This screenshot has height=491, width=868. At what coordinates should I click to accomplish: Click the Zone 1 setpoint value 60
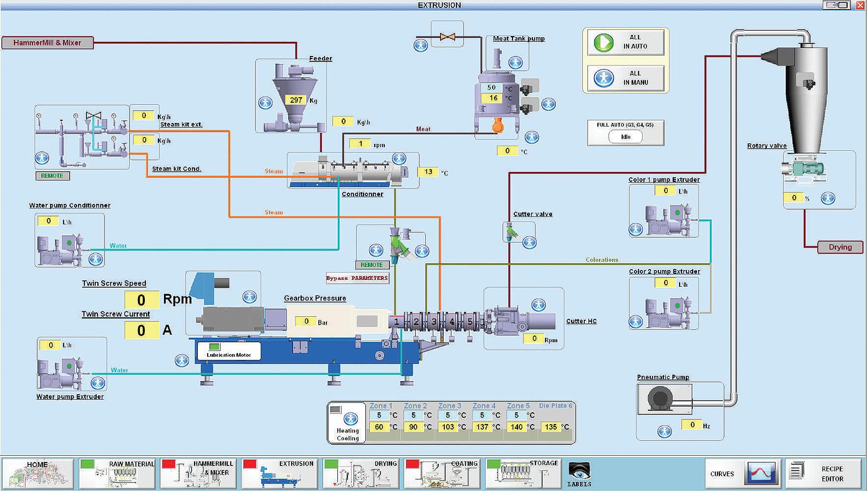point(379,427)
